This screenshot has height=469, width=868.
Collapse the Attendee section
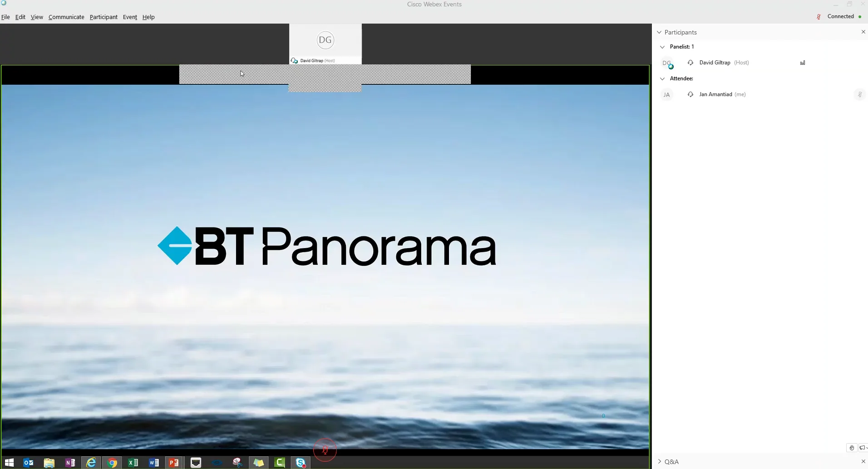coord(662,78)
